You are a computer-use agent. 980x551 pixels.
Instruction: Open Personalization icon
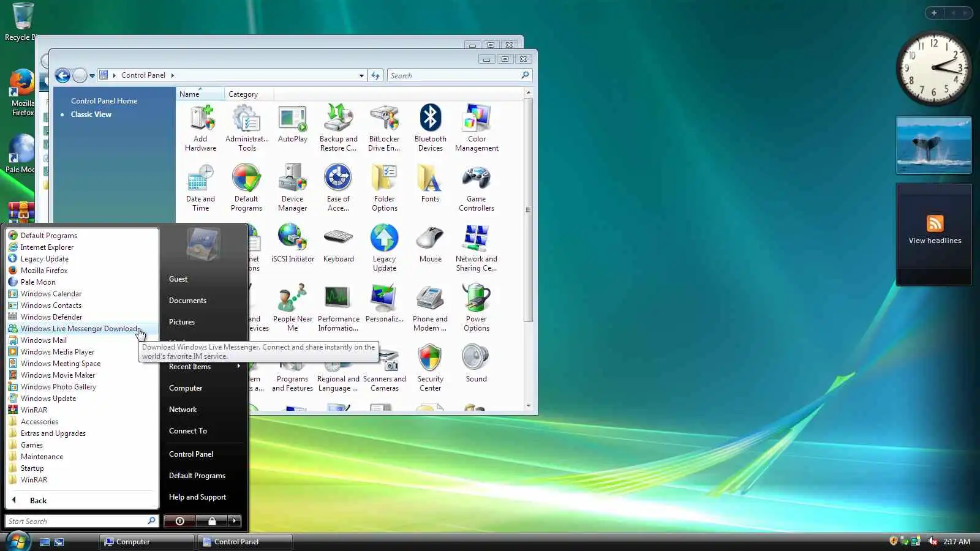coord(385,303)
